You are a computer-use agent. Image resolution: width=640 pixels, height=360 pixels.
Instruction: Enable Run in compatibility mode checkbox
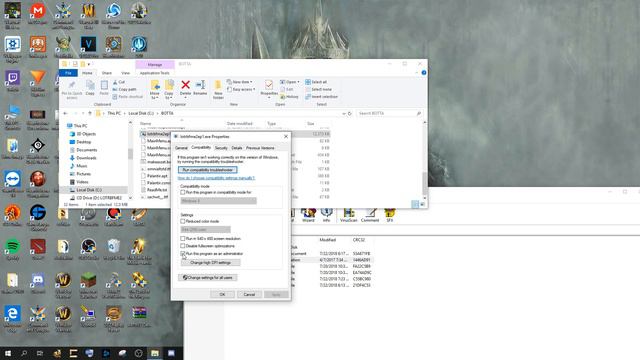(x=183, y=192)
